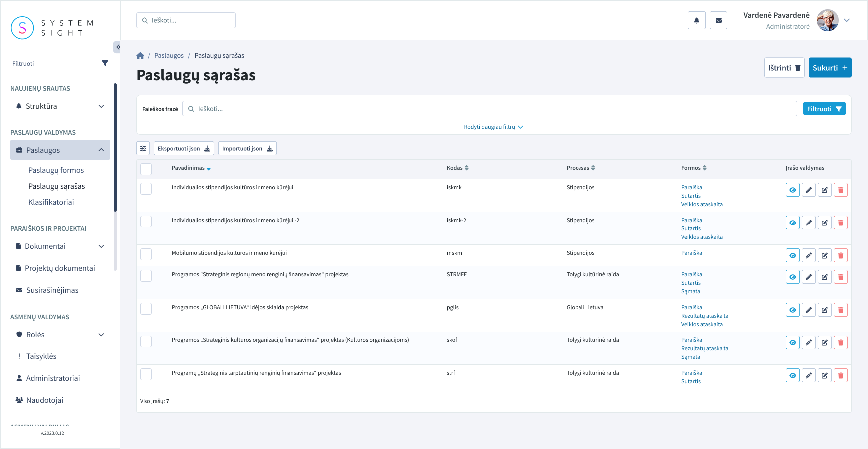
Task: Click the Ištrinti button
Action: click(x=784, y=68)
